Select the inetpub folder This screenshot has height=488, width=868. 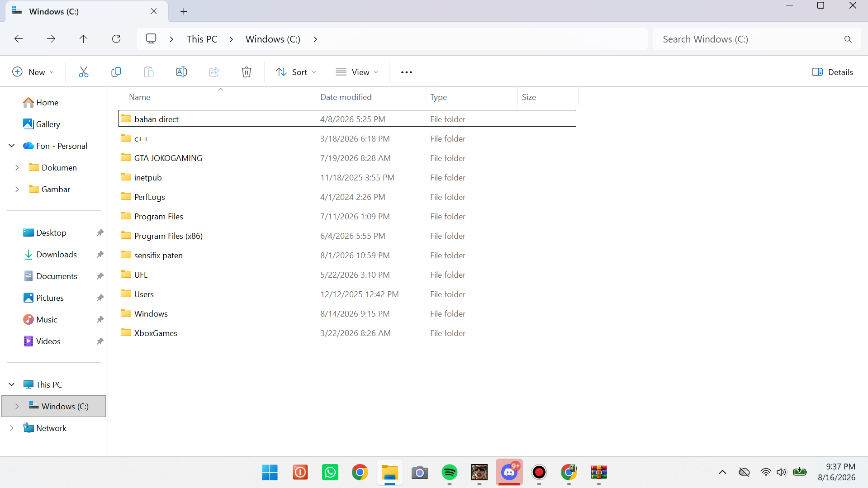(347, 177)
